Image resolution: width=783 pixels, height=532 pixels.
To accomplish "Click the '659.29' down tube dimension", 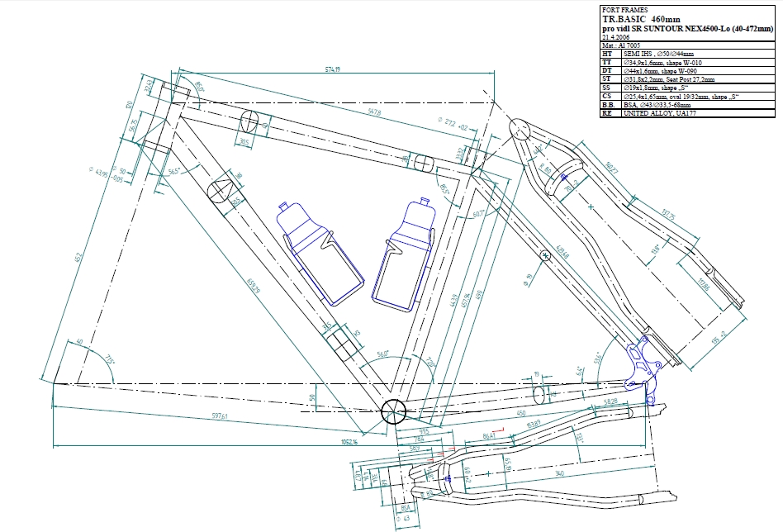I will coord(254,286).
